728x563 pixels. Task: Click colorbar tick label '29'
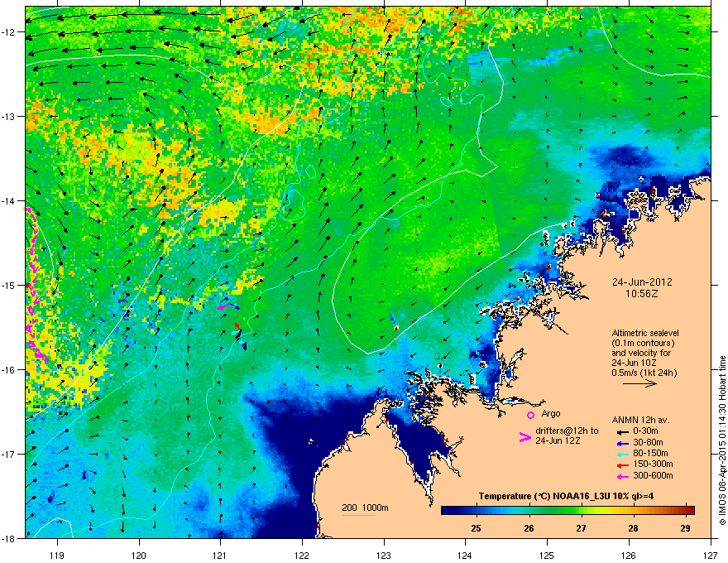tap(685, 528)
